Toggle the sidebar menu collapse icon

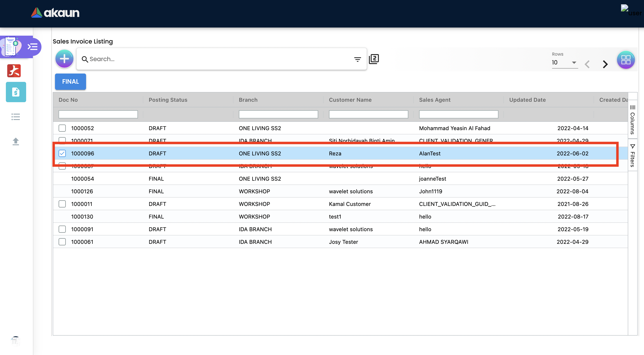click(x=33, y=47)
